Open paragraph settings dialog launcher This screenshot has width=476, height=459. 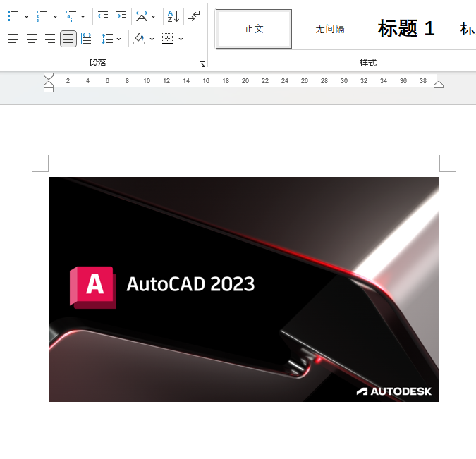202,64
